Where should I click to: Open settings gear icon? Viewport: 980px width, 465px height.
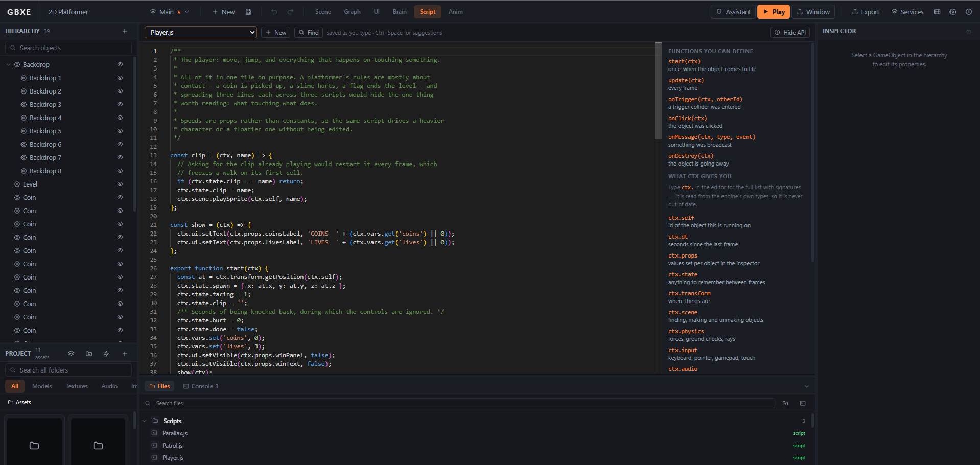click(953, 12)
